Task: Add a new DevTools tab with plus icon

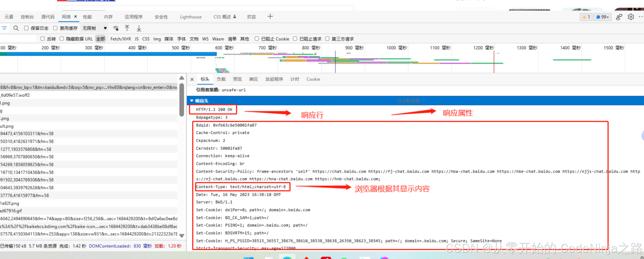Action: point(270,17)
